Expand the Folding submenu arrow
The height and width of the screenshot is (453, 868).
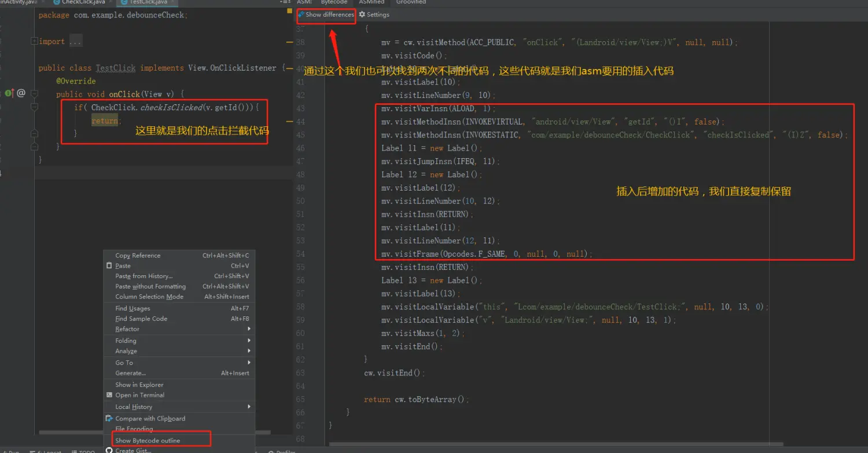click(249, 341)
